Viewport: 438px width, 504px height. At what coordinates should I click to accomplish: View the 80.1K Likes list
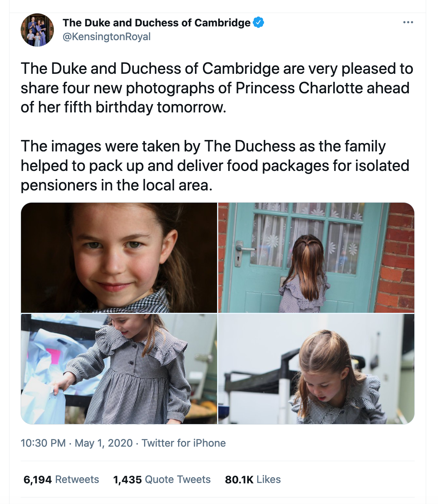pos(253,480)
